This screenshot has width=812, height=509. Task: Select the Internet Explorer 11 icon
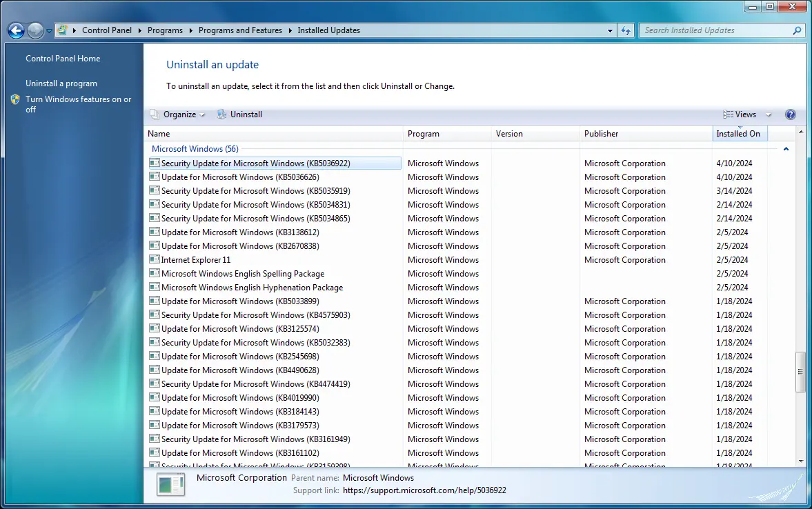[155, 260]
